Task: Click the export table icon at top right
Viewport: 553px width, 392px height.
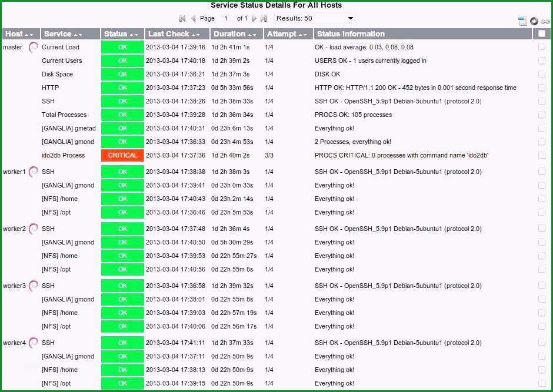Action: [x=522, y=21]
